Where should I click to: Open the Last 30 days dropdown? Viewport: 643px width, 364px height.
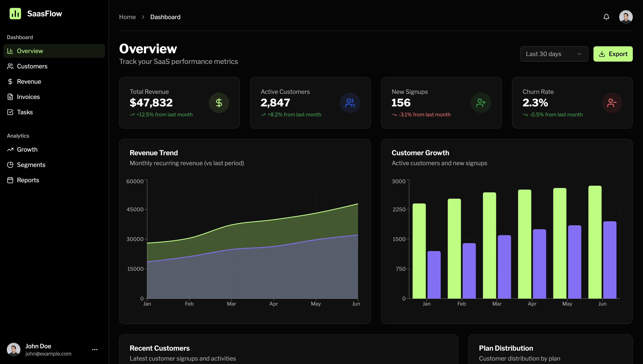click(x=554, y=54)
